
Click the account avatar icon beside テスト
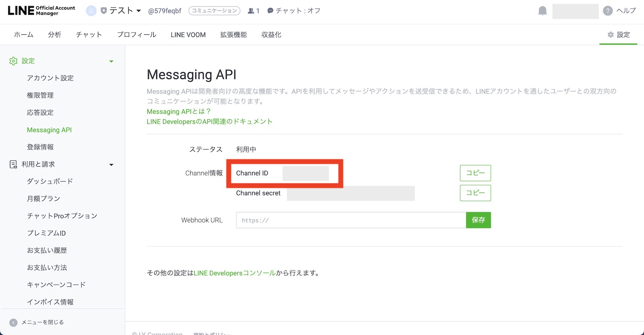tap(91, 11)
